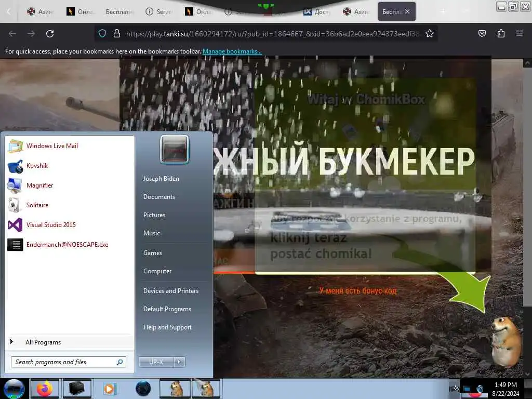Open Games from Start menu
The image size is (532, 399).
[153, 253]
